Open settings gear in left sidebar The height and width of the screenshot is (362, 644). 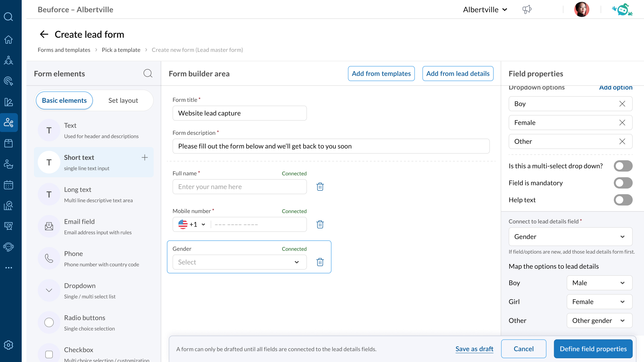[x=8, y=345]
